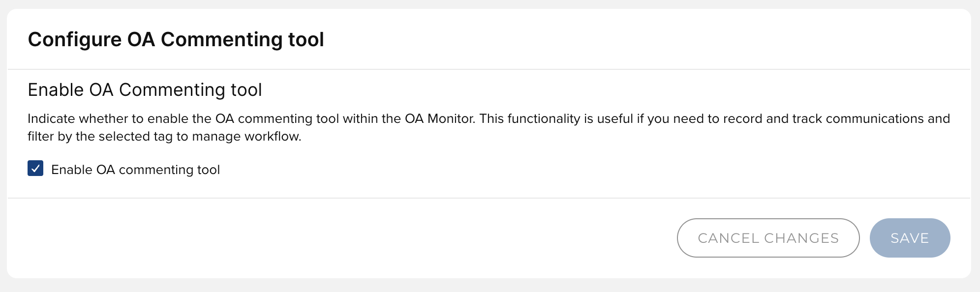The image size is (980, 292).
Task: Click the divider line above the action buttons
Action: pyautogui.click(x=489, y=198)
